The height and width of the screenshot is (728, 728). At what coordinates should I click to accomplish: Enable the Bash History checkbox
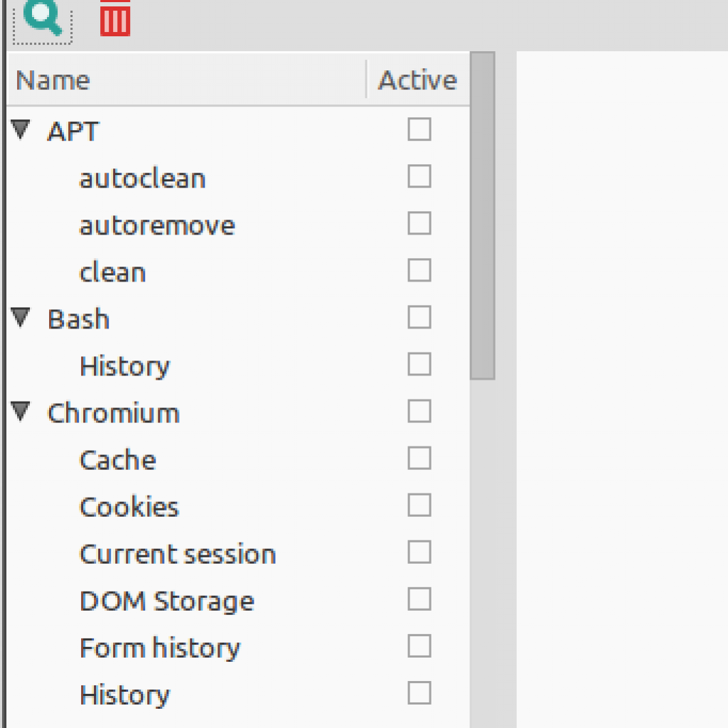(x=419, y=364)
